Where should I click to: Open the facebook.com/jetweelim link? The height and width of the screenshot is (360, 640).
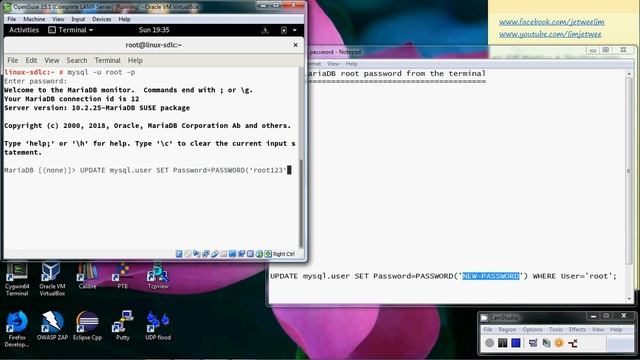click(x=551, y=22)
